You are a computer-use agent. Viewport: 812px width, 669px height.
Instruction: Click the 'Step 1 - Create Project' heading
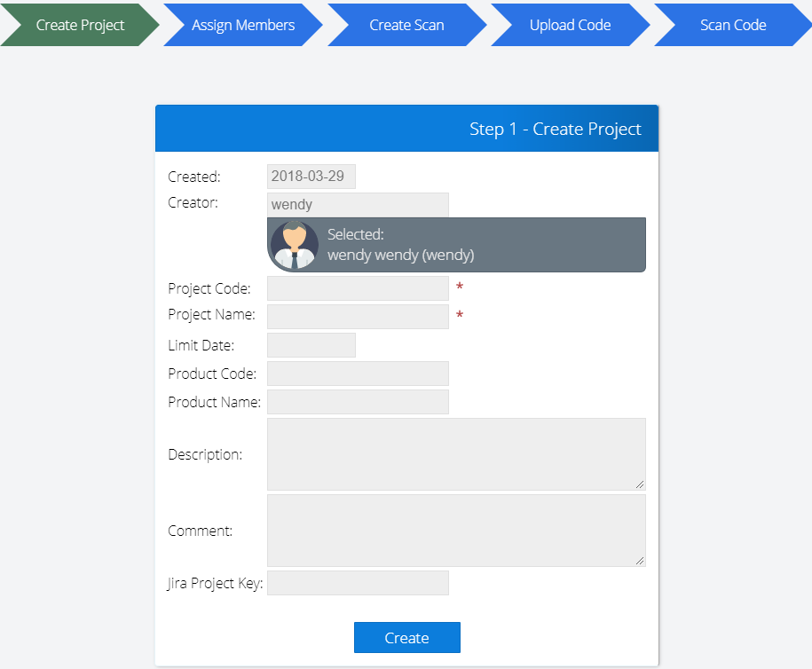click(556, 129)
